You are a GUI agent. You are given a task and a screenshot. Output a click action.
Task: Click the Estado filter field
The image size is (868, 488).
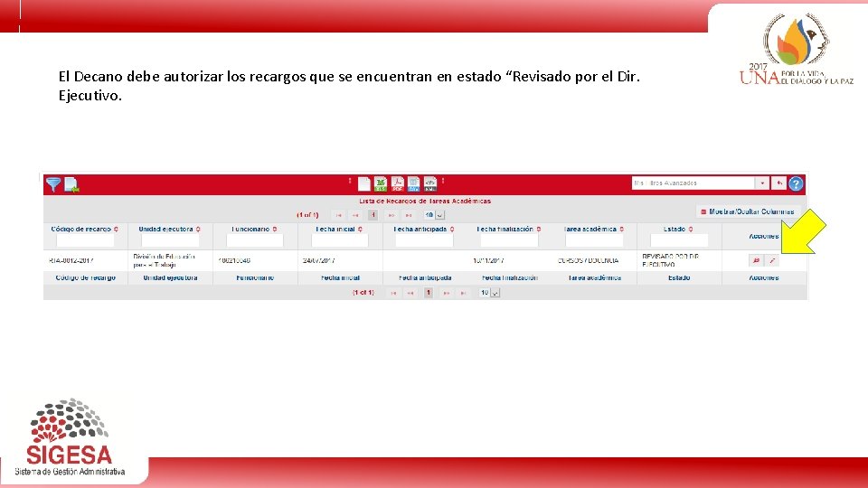tap(679, 240)
